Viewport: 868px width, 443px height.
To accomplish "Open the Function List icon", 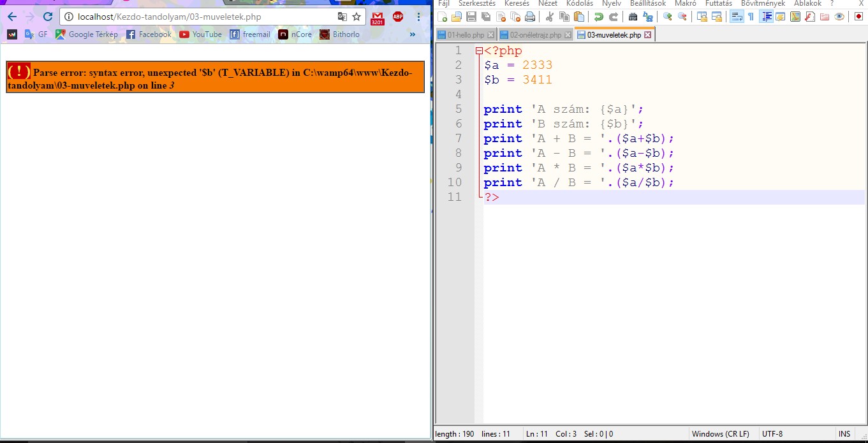I will (x=809, y=17).
